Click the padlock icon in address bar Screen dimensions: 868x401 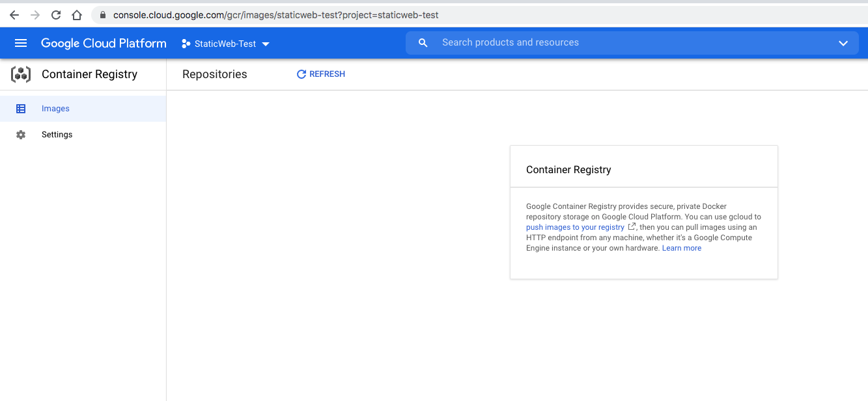pos(102,14)
